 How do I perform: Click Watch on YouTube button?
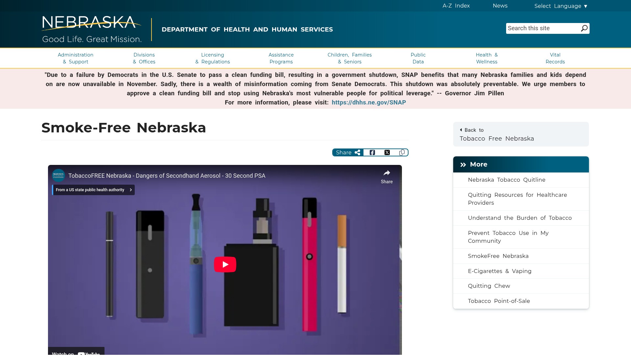pos(76,352)
